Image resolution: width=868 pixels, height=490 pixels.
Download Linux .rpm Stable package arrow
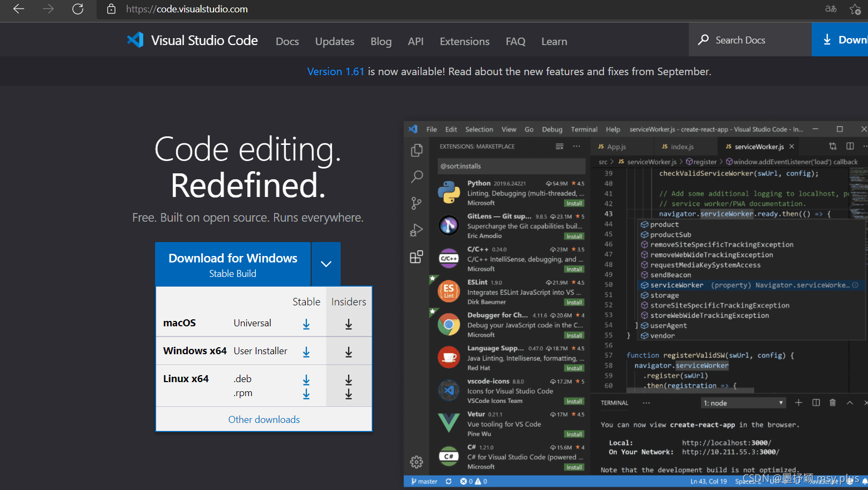pos(306,394)
